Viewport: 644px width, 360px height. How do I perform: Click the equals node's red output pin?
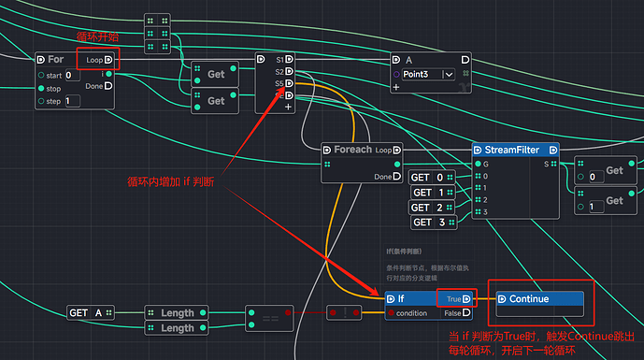pos(288,312)
